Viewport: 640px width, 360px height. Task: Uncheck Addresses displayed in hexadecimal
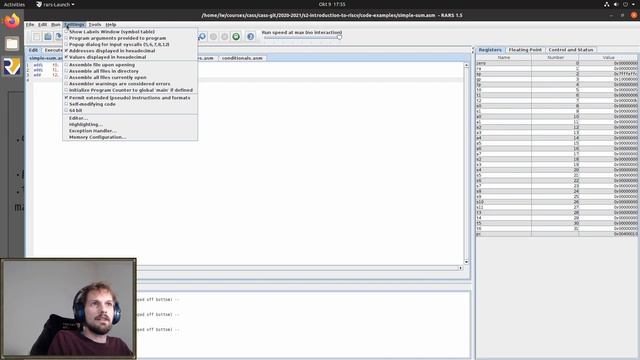[130, 51]
